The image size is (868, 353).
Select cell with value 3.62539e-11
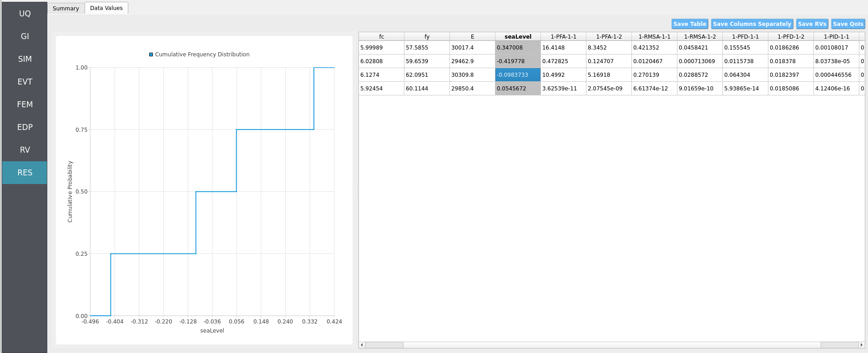click(563, 89)
